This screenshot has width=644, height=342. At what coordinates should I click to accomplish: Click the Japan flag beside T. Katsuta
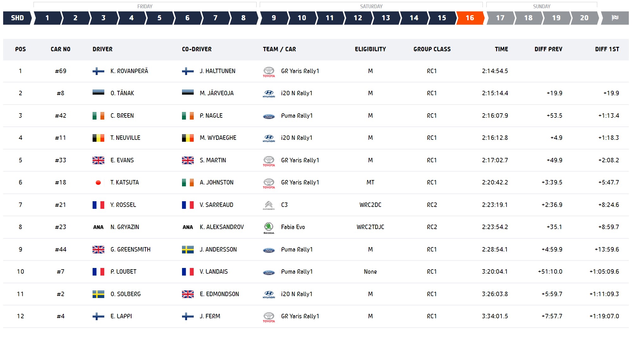(x=98, y=183)
